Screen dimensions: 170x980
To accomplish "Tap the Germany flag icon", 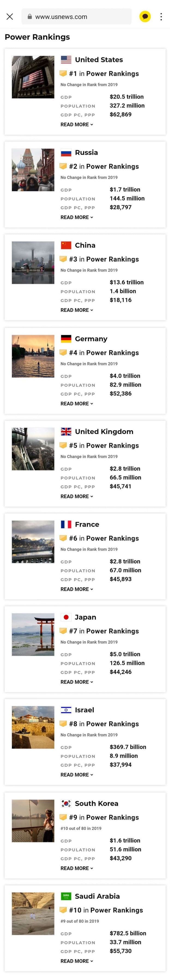I will pos(66,339).
